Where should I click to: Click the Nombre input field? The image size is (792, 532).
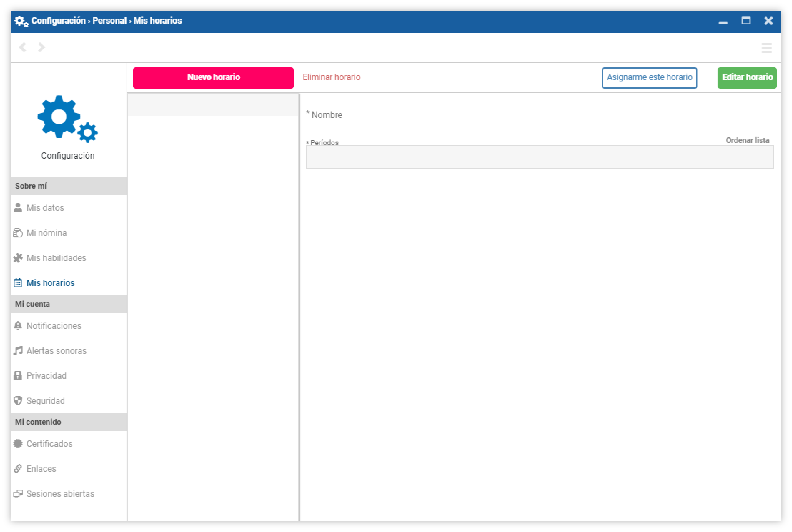tap(539, 115)
